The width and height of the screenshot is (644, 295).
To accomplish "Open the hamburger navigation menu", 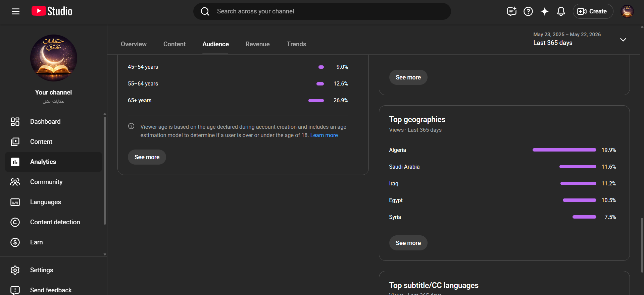I will [16, 11].
